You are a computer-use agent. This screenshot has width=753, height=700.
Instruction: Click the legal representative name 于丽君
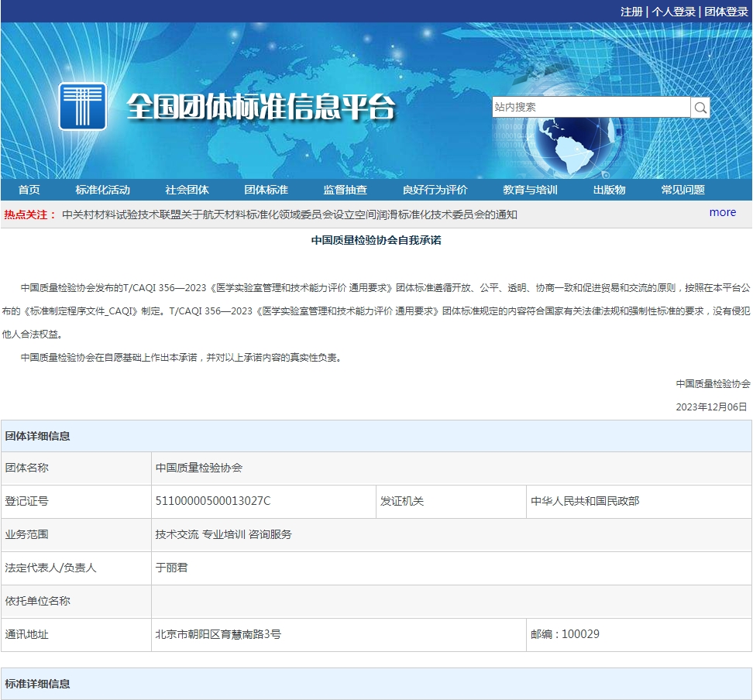click(x=171, y=568)
